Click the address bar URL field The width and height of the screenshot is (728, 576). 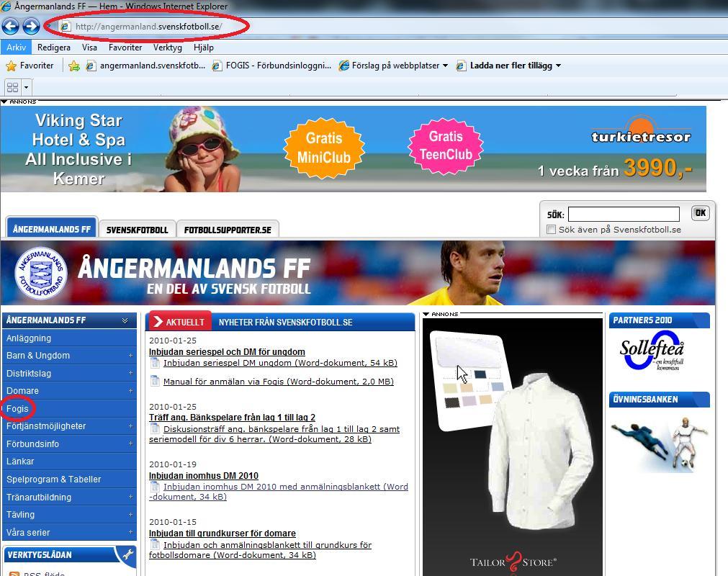148,27
